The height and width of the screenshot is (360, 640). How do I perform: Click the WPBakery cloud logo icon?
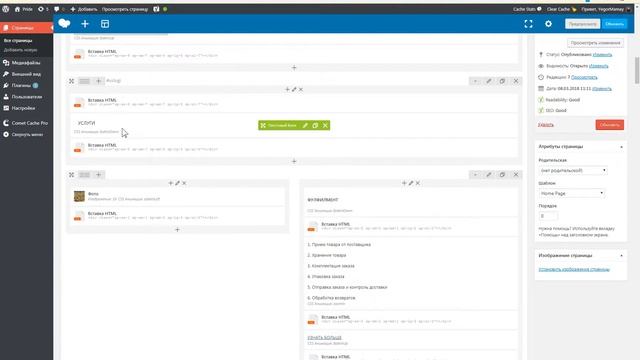click(x=64, y=24)
